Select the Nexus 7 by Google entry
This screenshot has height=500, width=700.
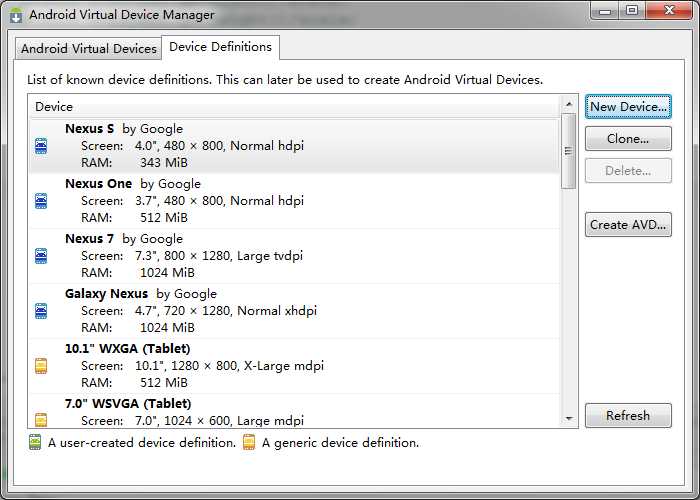pyautogui.click(x=294, y=256)
